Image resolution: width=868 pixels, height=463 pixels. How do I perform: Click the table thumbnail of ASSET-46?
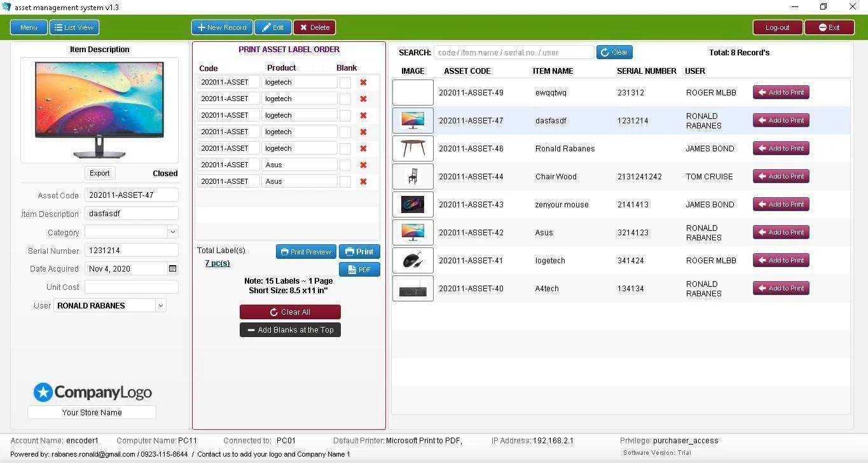tap(413, 148)
